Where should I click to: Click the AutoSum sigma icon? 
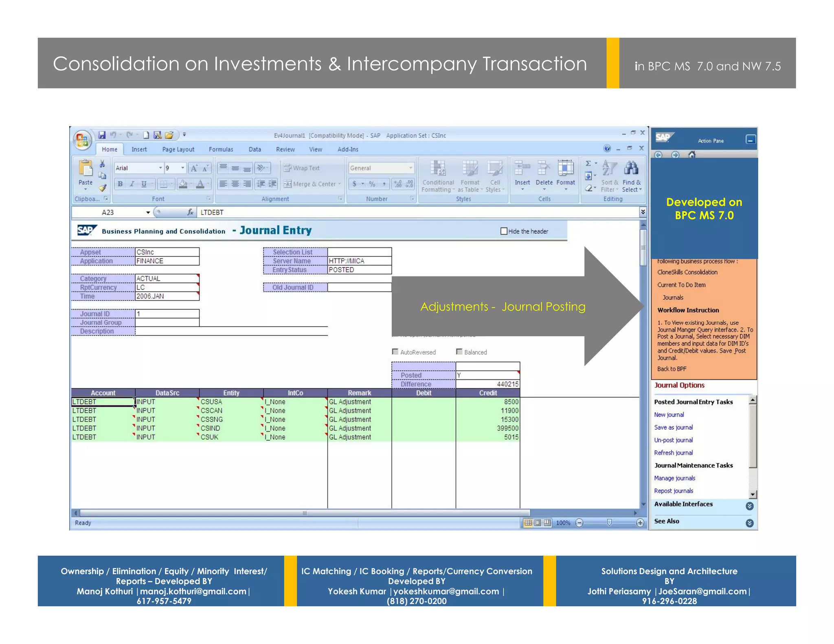coord(588,164)
